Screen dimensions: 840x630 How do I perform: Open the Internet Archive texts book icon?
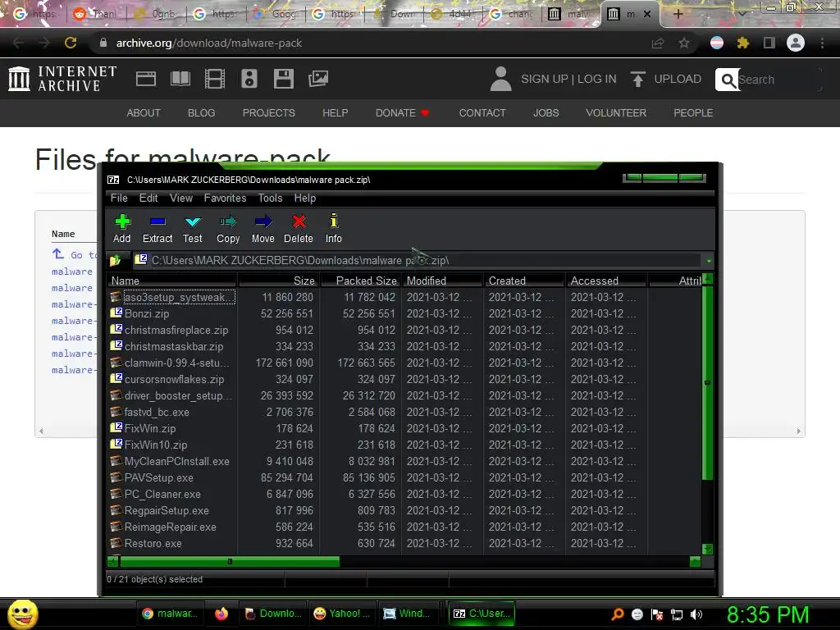coord(180,79)
